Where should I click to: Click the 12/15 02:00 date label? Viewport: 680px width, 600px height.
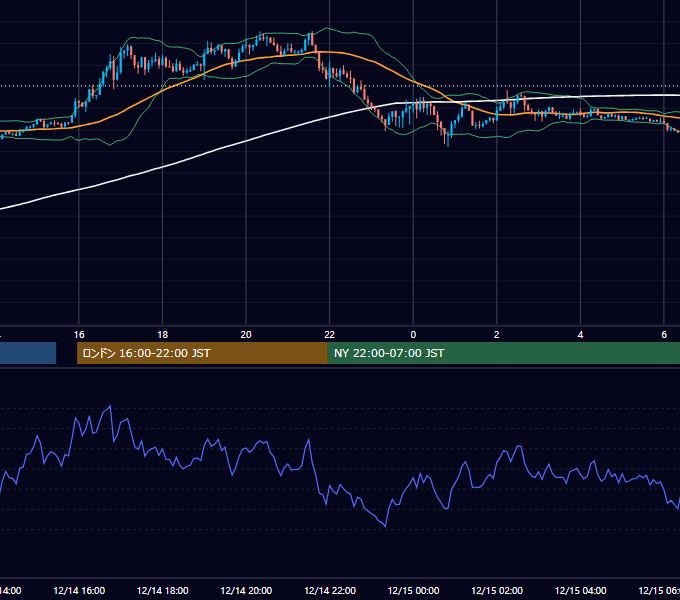coord(497,591)
